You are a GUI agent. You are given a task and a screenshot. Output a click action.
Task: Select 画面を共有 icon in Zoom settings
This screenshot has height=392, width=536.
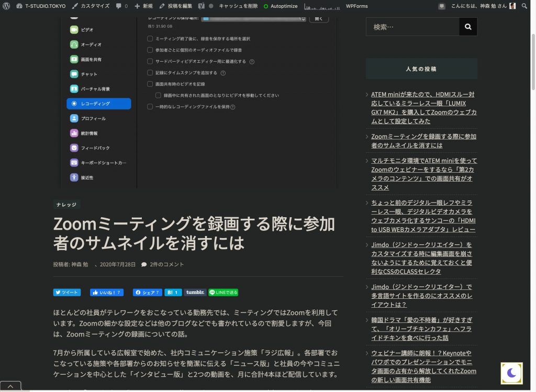point(74,59)
